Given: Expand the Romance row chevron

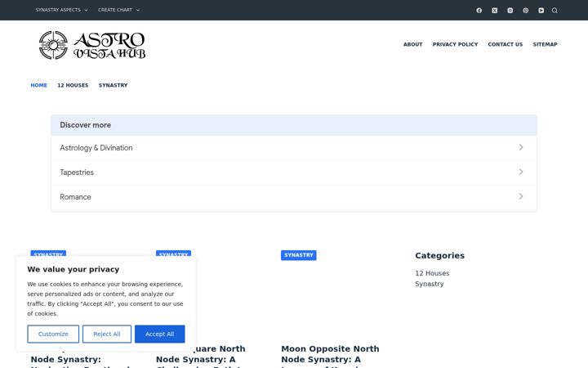Looking at the screenshot, I should click(521, 196).
